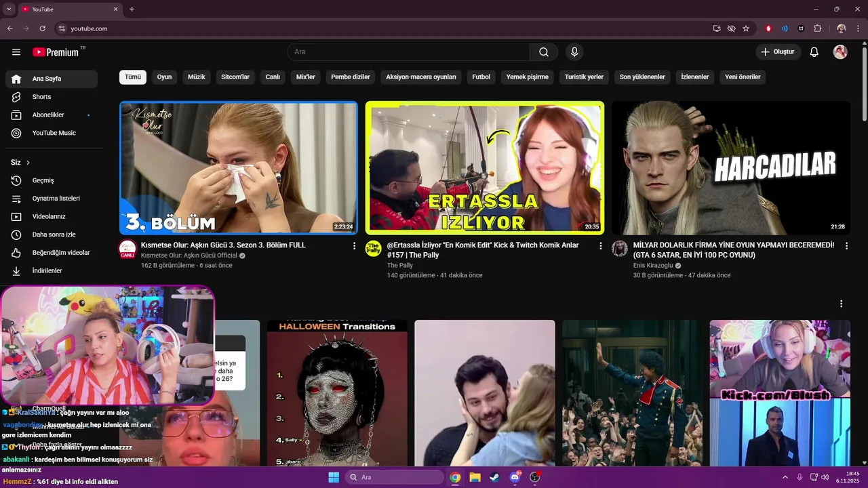Open Shorts in the sidebar

tap(52, 97)
